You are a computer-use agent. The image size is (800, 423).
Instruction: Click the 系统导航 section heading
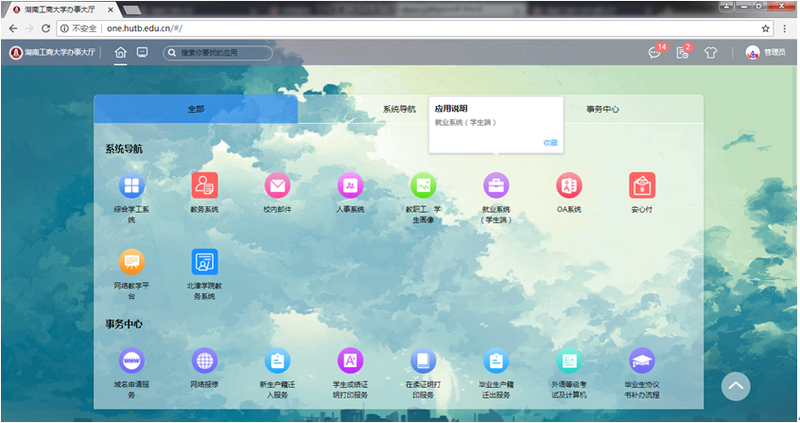click(x=124, y=149)
